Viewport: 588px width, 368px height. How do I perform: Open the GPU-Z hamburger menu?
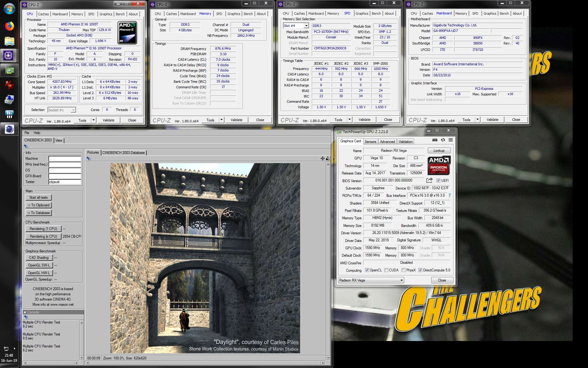coord(450,140)
